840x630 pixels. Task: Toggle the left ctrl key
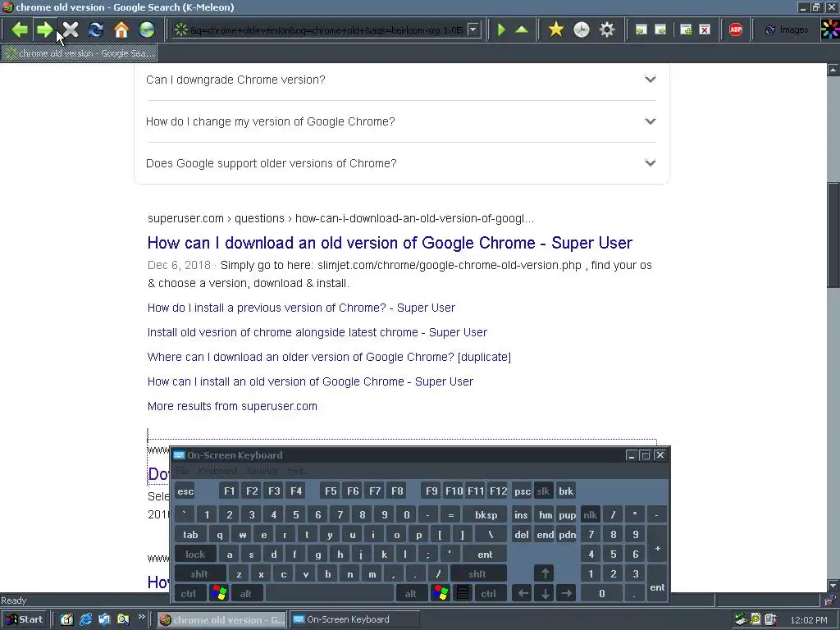tap(188, 594)
